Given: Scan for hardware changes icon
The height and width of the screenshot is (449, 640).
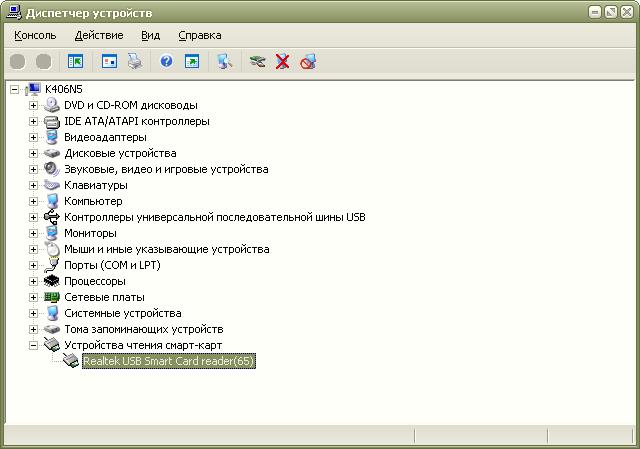Looking at the screenshot, I should coord(224,62).
